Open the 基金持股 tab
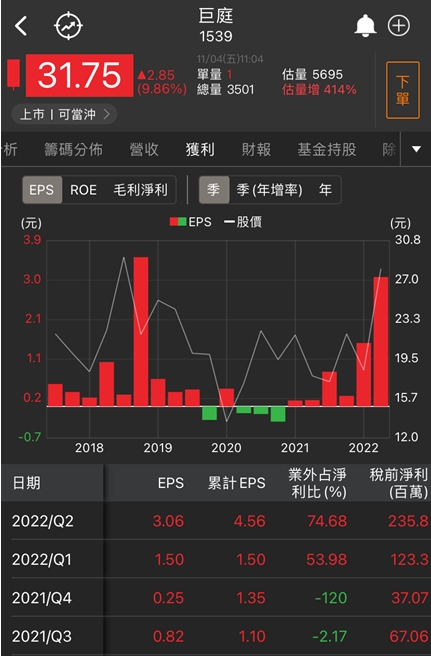The image size is (431, 656). [x=327, y=149]
